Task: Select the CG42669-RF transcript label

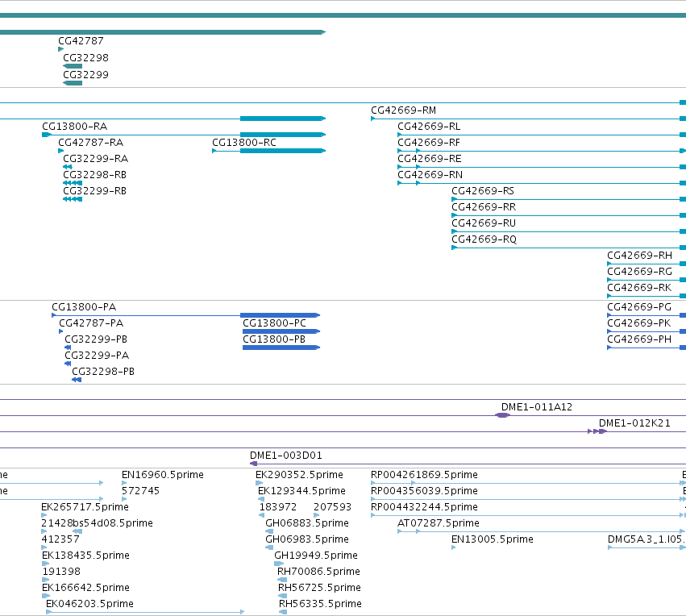Action: [429, 143]
